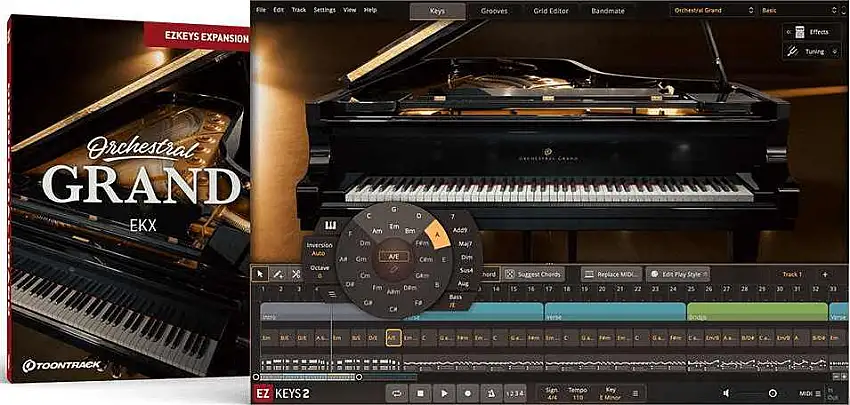Open the Orchestral Grand library dropdown
Screen dimensions: 850x405
pyautogui.click(x=713, y=10)
